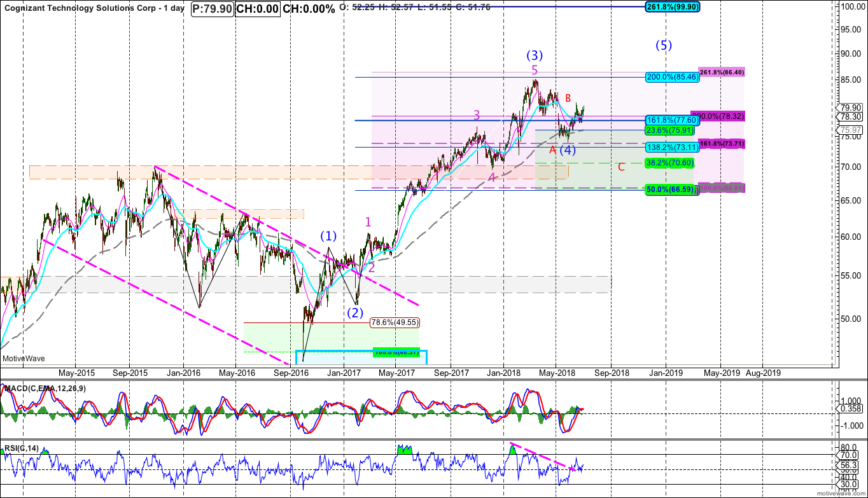Click the blue (1) wave label

328,236
